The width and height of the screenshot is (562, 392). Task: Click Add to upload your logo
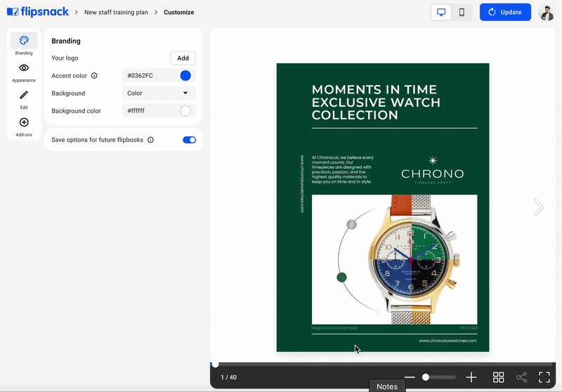pyautogui.click(x=183, y=58)
